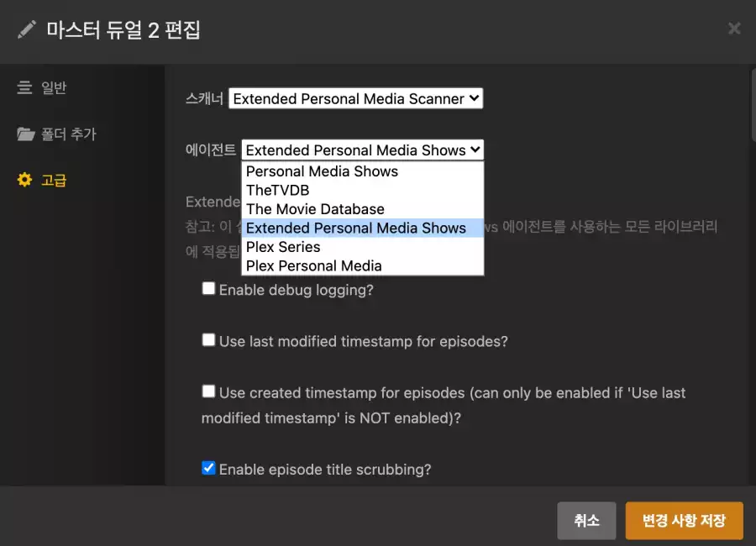Click the 변경 사항 저장 save button
The height and width of the screenshot is (546, 756).
(x=684, y=521)
